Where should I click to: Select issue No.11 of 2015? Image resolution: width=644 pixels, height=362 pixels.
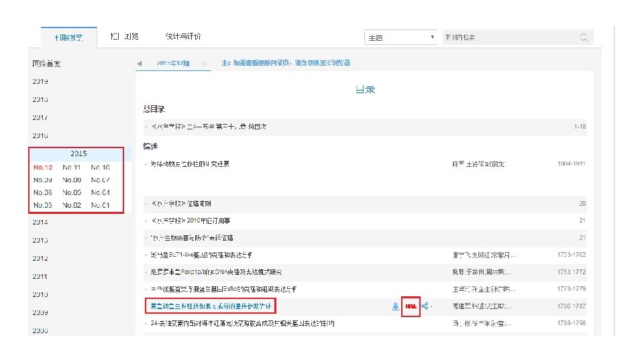pyautogui.click(x=72, y=168)
